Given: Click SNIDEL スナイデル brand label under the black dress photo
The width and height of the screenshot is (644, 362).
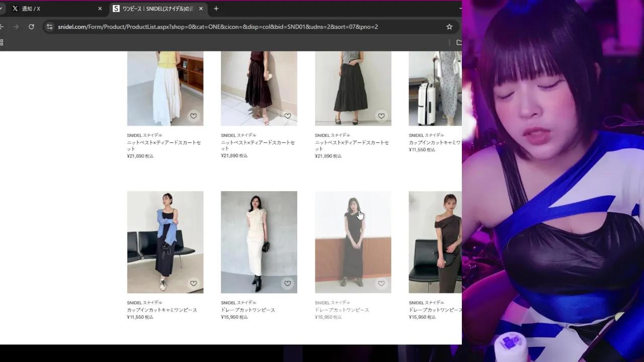Looking at the screenshot, I should point(333,303).
